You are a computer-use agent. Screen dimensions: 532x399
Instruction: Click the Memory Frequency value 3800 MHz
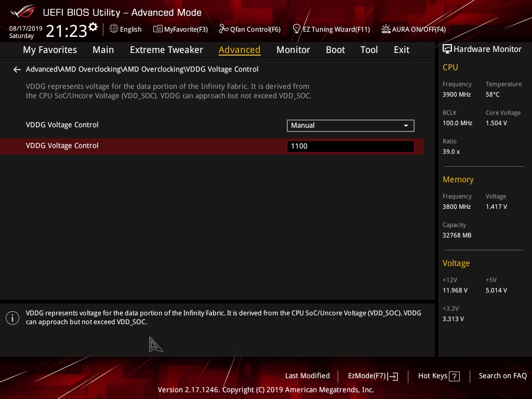coord(456,207)
